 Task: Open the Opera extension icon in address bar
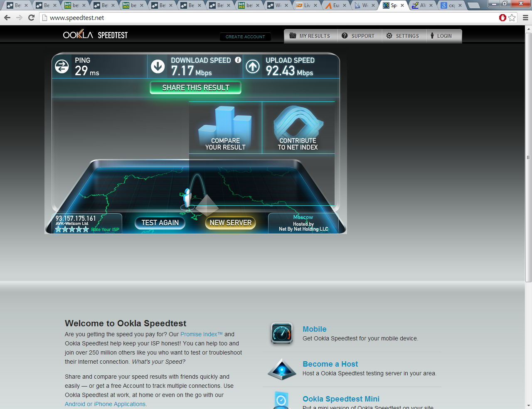tap(502, 17)
